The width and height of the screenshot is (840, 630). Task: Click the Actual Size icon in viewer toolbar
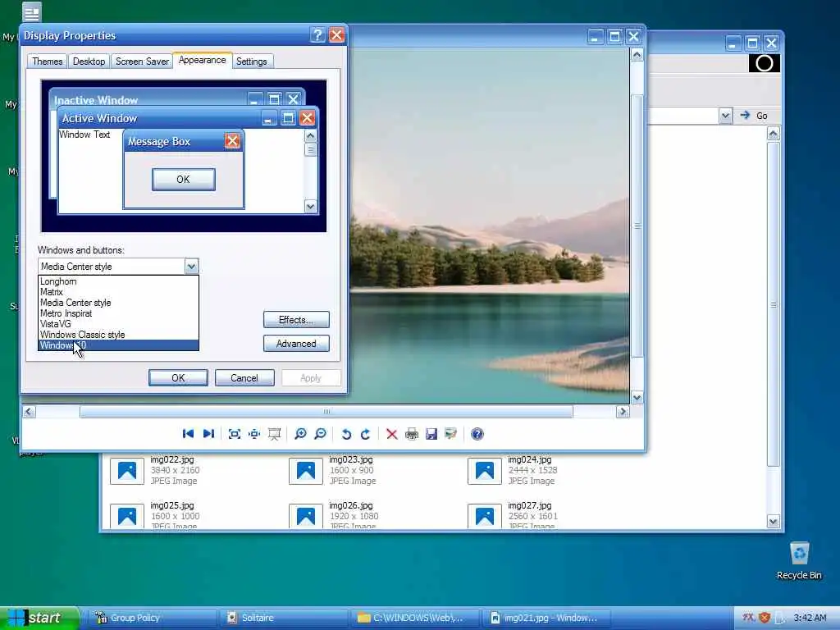point(254,434)
